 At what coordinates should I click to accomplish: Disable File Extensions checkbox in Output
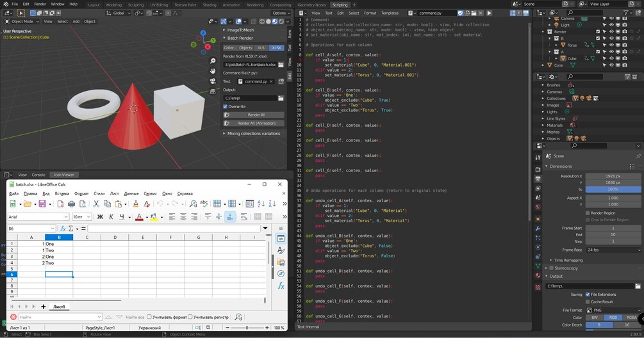click(588, 294)
